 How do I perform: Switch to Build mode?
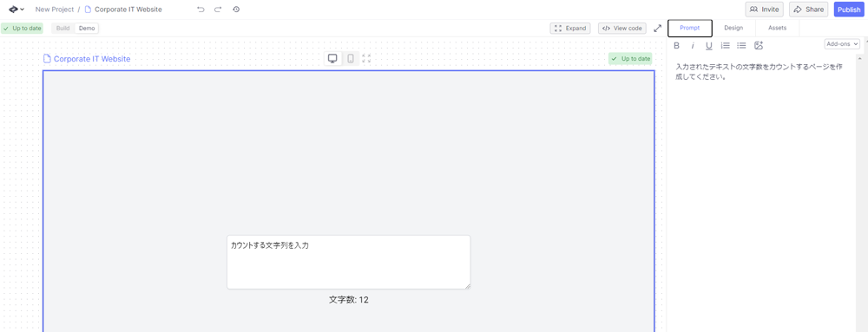pyautogui.click(x=63, y=29)
